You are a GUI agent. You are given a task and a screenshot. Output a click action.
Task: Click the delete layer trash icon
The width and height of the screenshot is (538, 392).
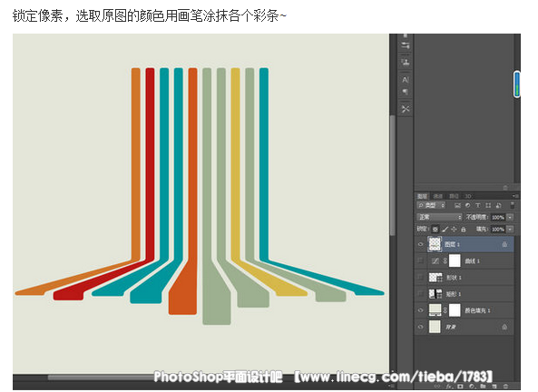(505, 387)
